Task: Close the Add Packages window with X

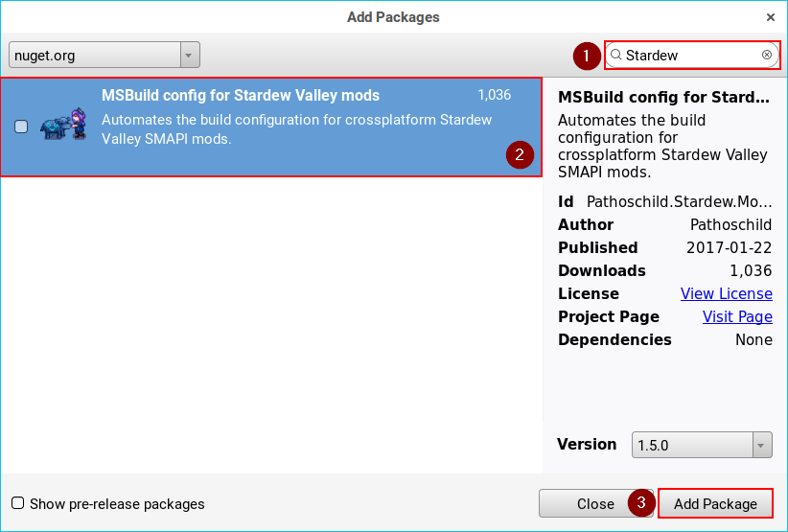Action: pyautogui.click(x=771, y=17)
